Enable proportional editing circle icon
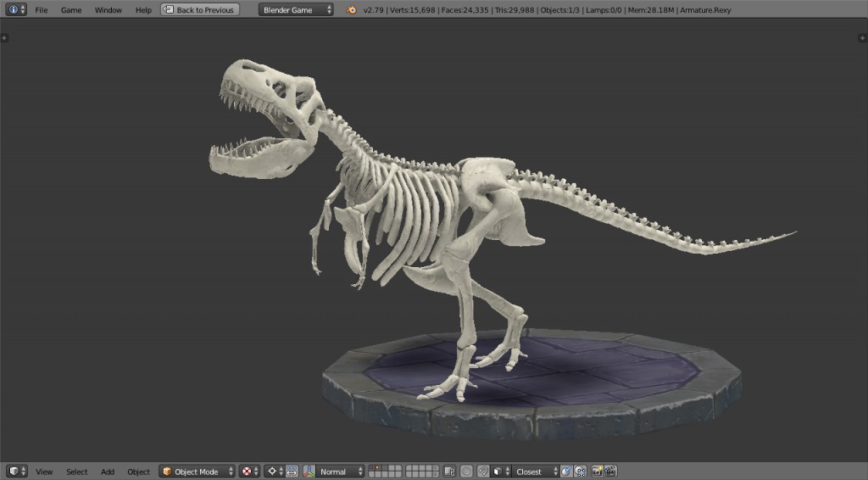Screen dimensions: 868x480 click(x=466, y=472)
